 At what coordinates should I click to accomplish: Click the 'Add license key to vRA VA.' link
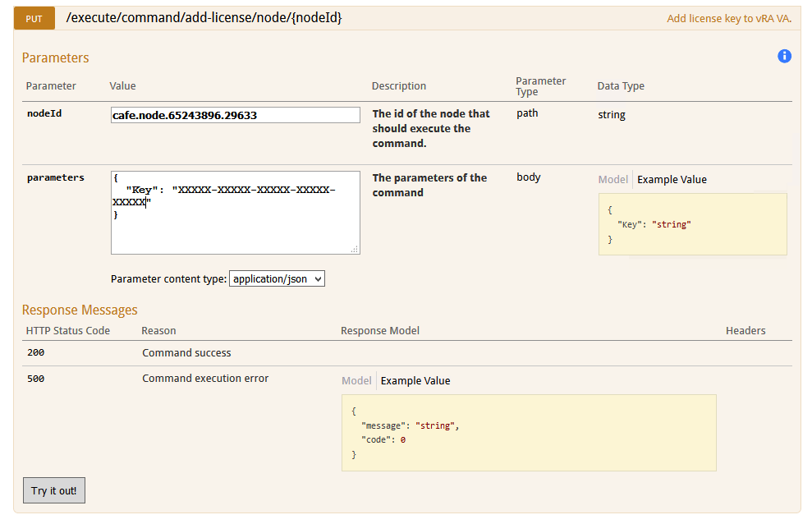729,19
